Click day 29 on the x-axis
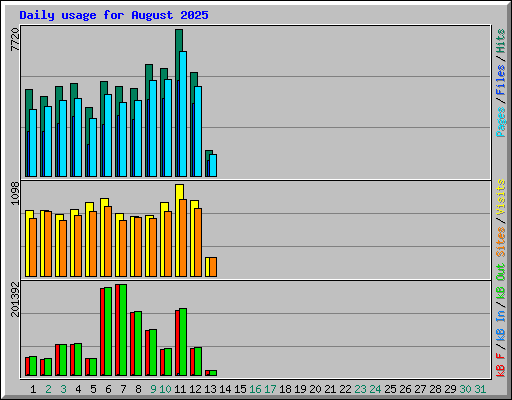The image size is (512, 400). 450,389
